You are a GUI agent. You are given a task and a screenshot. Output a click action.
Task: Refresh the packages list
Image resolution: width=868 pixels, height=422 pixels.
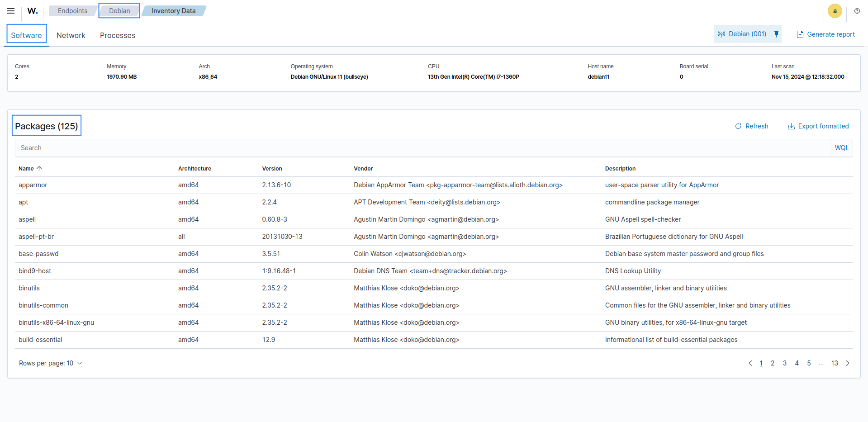click(752, 126)
